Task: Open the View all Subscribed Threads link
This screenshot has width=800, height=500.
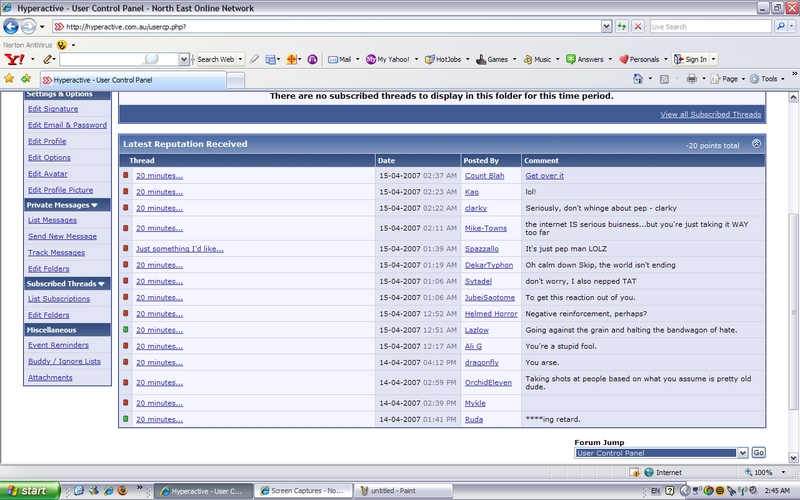Action: [x=711, y=115]
